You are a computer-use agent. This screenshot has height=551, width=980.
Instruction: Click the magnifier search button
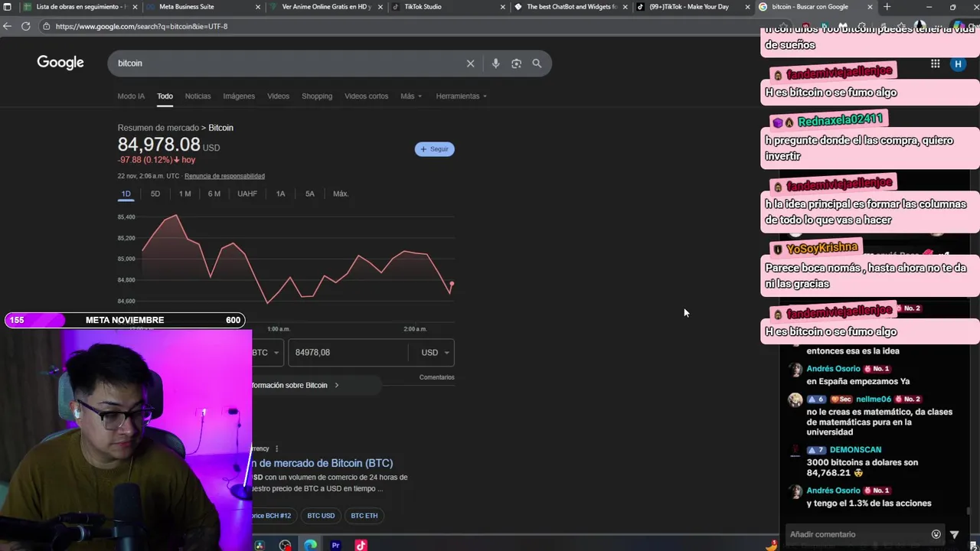tap(537, 64)
